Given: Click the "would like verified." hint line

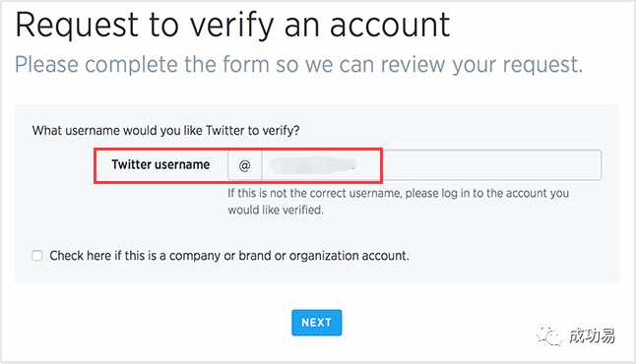Looking at the screenshot, I should (x=276, y=210).
